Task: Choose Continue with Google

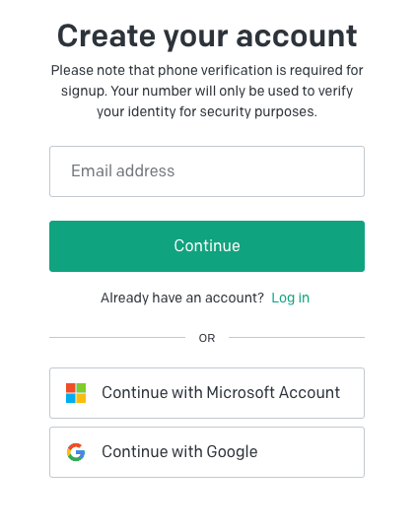Action: point(207,452)
